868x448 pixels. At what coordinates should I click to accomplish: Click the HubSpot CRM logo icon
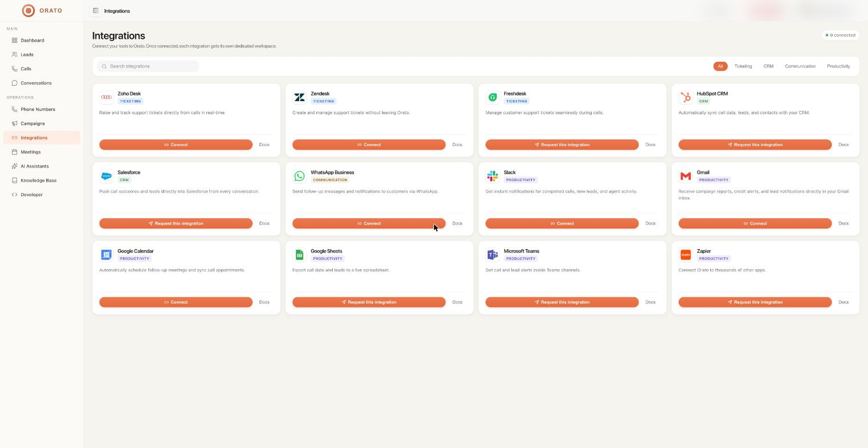pos(686,97)
